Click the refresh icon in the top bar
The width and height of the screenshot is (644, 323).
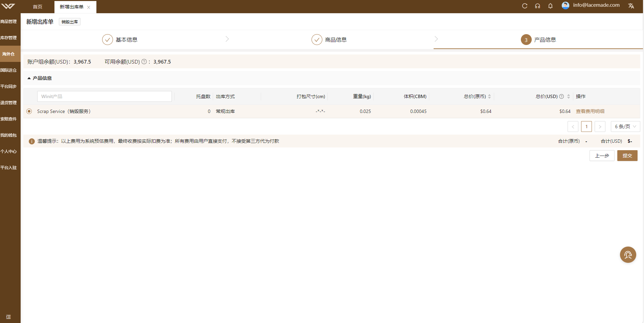point(525,6)
